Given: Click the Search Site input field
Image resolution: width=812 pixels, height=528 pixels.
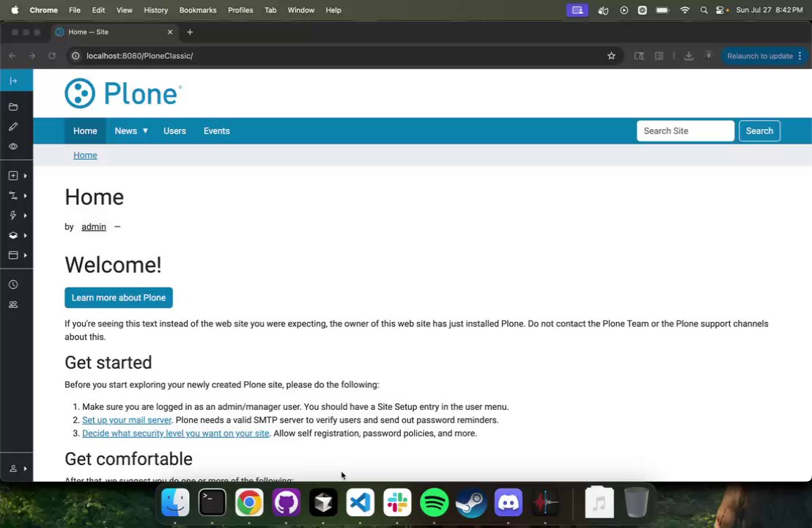Looking at the screenshot, I should [x=685, y=131].
